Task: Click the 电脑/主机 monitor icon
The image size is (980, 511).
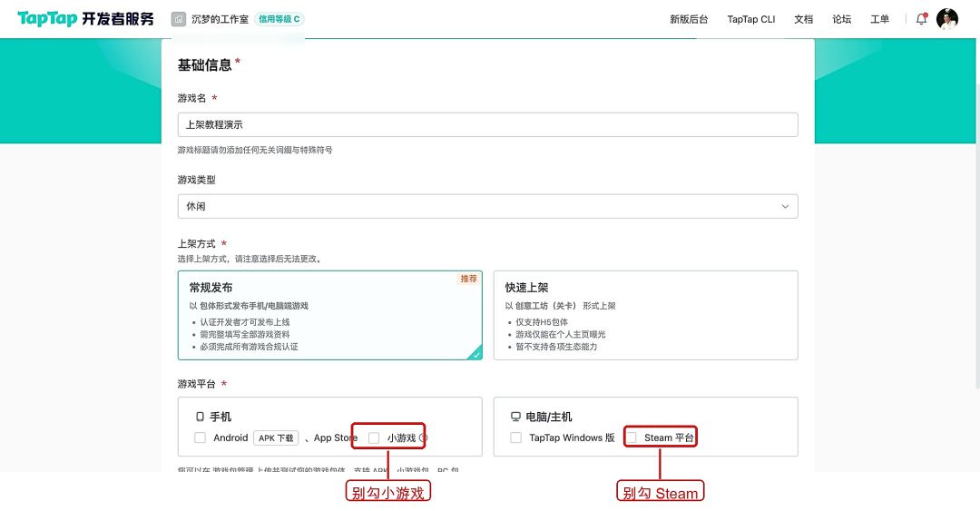Action: point(515,417)
